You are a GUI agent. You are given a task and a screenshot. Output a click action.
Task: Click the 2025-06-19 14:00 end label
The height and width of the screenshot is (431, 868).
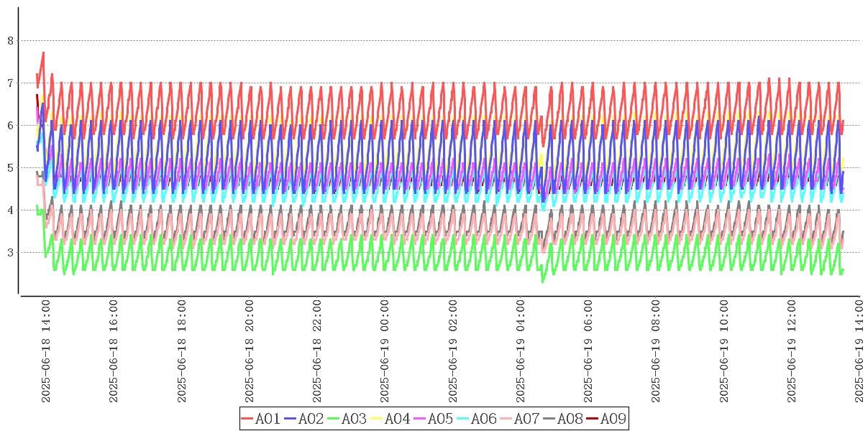(861, 351)
